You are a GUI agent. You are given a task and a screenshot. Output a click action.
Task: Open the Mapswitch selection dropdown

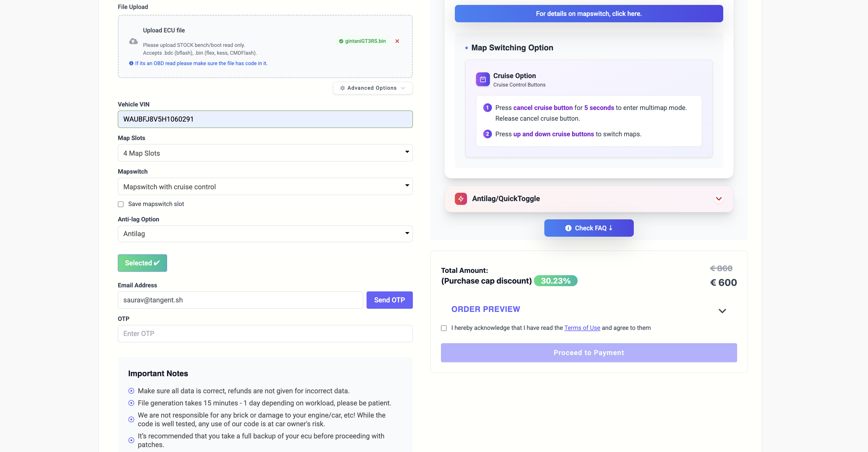coord(265,187)
